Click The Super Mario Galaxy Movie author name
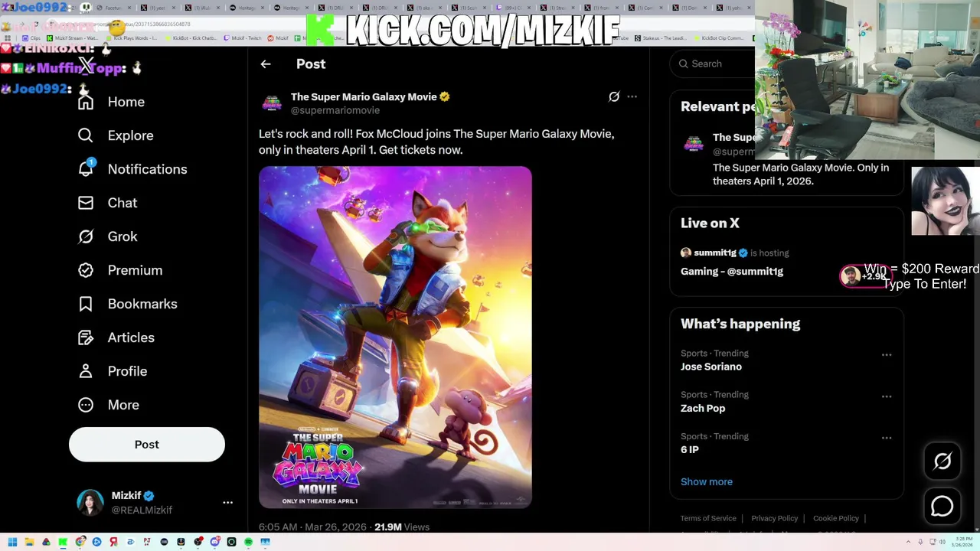The image size is (980, 551). [364, 96]
